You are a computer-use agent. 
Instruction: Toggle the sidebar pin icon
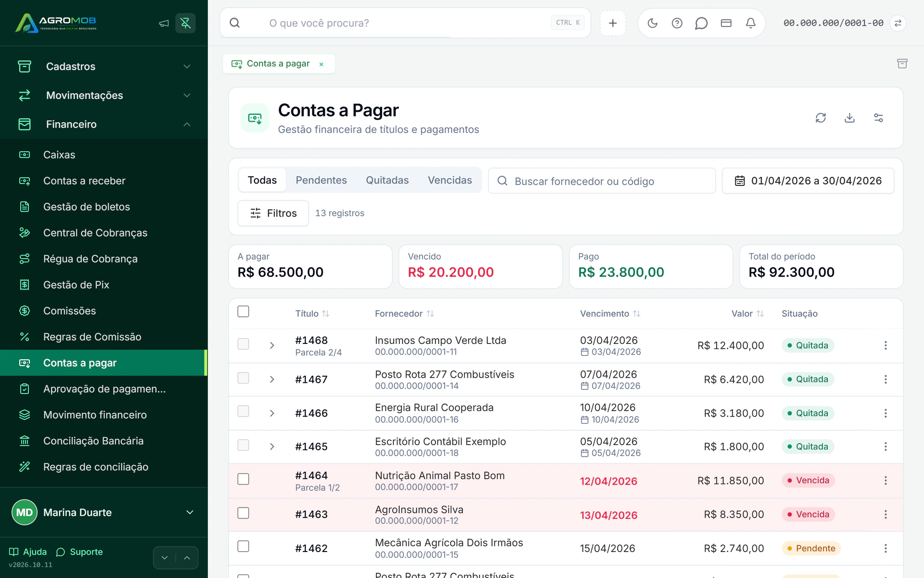point(186,23)
